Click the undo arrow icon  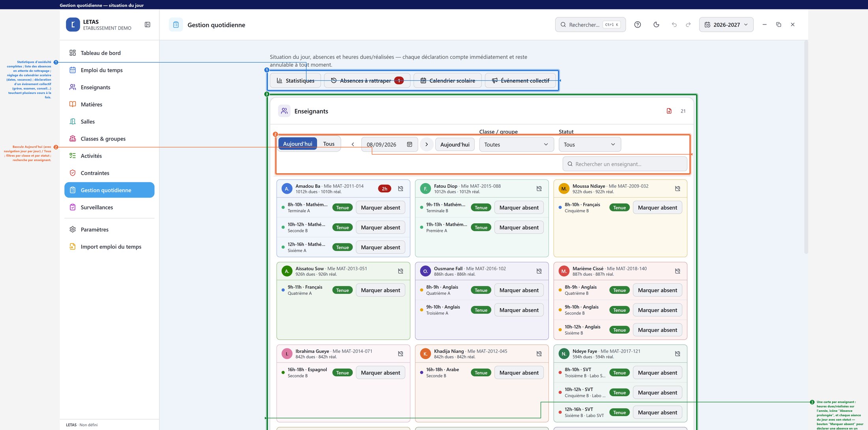pos(674,24)
